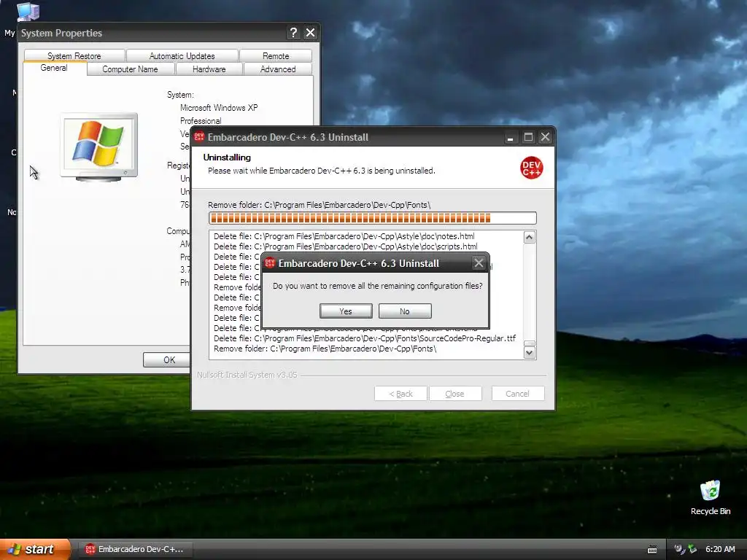Screen dimensions: 747x560
Task: Switch to the Computer Name tab
Action: tap(130, 69)
